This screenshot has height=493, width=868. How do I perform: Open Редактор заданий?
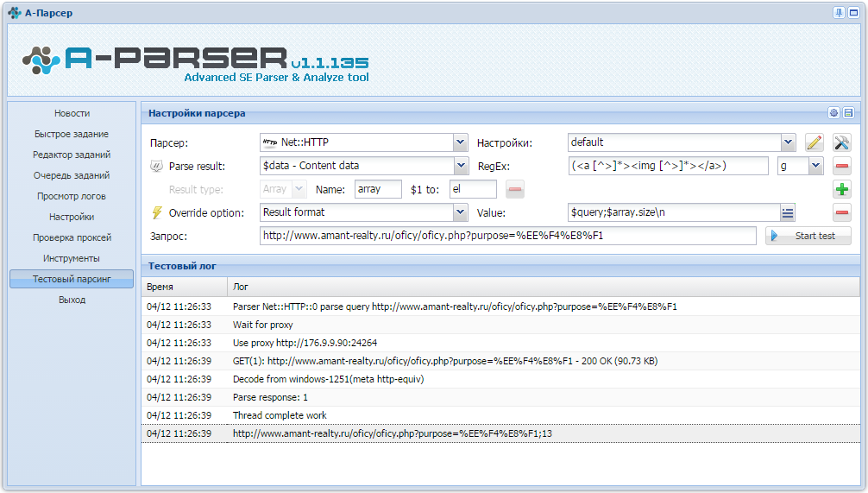coord(72,155)
